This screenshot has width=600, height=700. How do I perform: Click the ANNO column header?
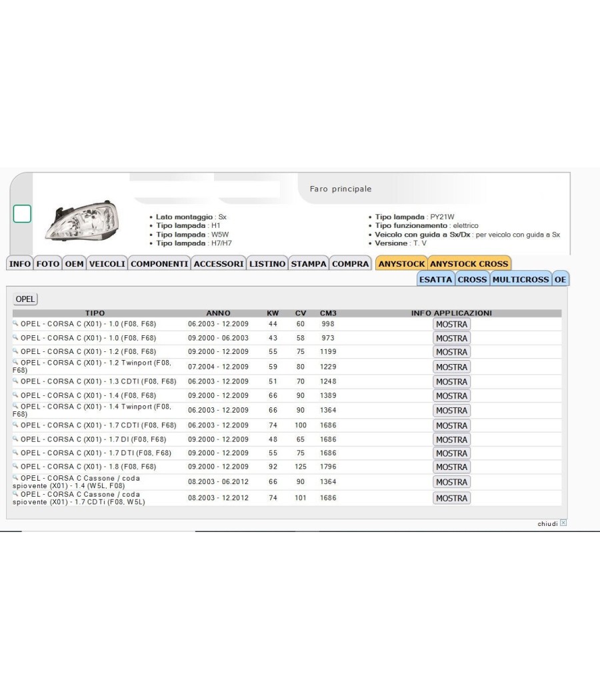(218, 313)
